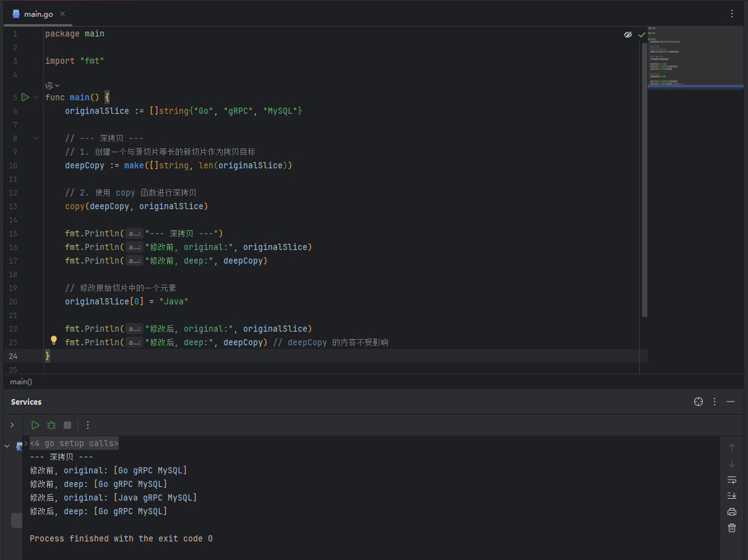Screen dimensions: 748x560
Task: Click the originalSlice declaration on line 6
Action: pyautogui.click(x=184, y=111)
